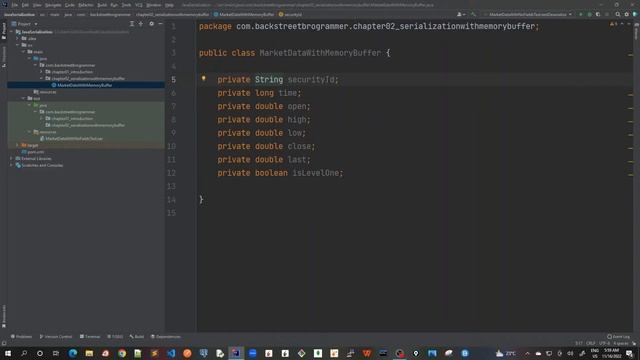The image size is (640, 360).
Task: Open the Build menu
Action: click(x=102, y=5)
